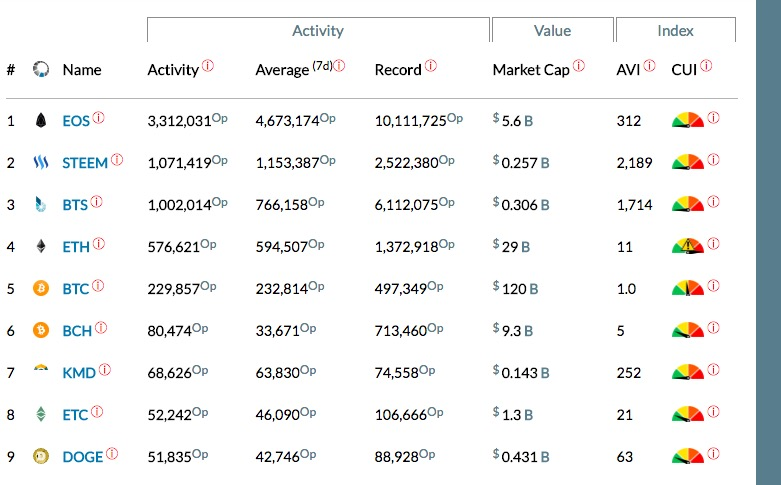Click the CUI gauge in EOS row
The image size is (781, 485).
pos(688,121)
